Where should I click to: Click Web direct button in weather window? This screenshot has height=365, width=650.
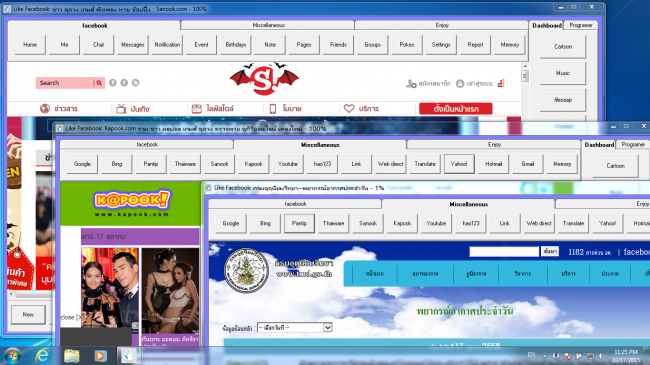click(539, 223)
